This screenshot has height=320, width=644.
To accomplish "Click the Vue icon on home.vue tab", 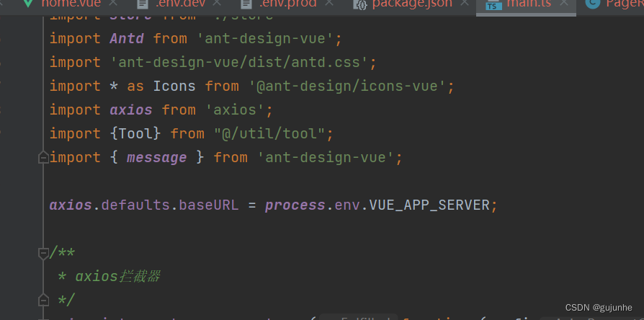I will 27,4.
